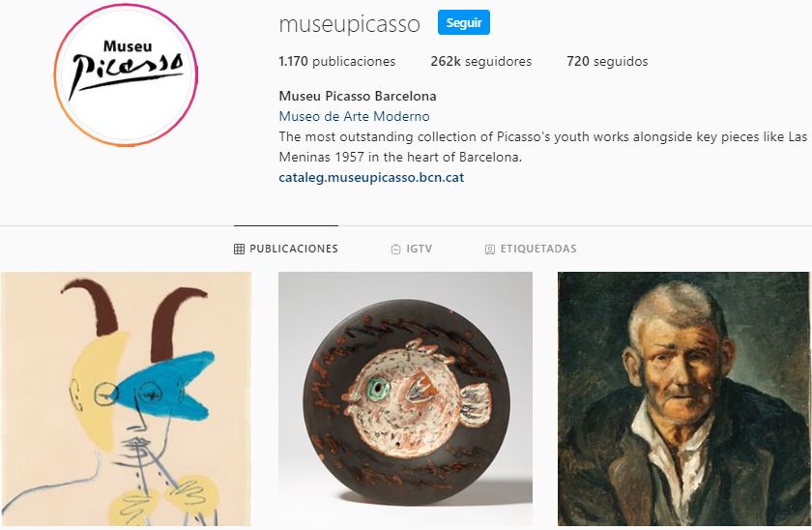Click the 1.170 publicaciones count

tap(337, 61)
